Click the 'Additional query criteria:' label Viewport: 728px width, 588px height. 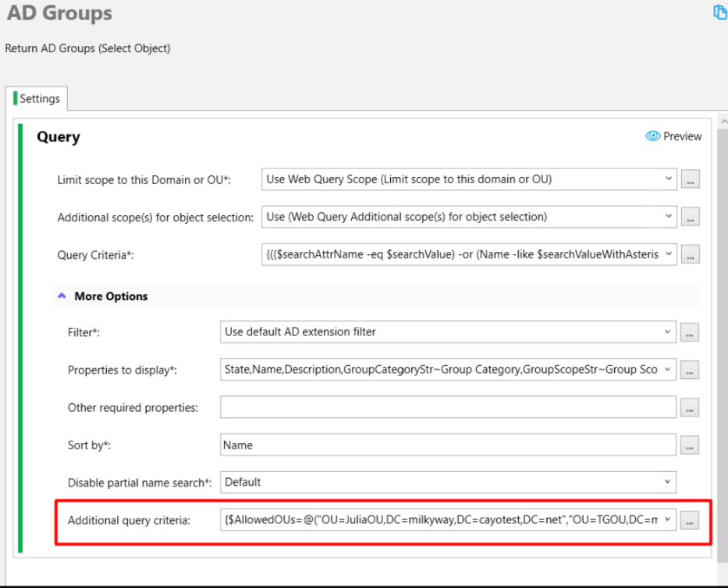tap(129, 520)
